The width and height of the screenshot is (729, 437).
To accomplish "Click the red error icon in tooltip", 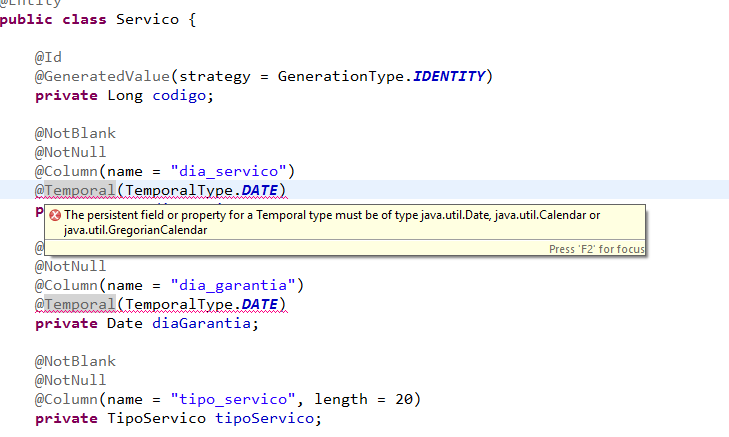I will [55, 215].
